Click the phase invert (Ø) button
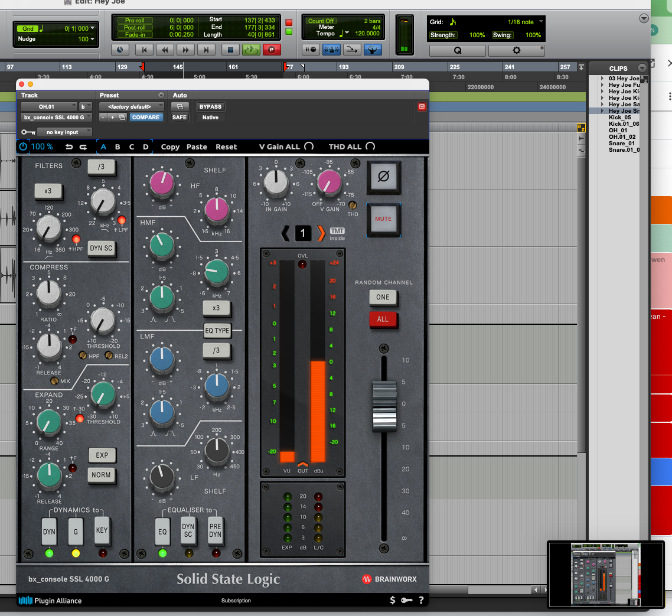 click(x=384, y=177)
